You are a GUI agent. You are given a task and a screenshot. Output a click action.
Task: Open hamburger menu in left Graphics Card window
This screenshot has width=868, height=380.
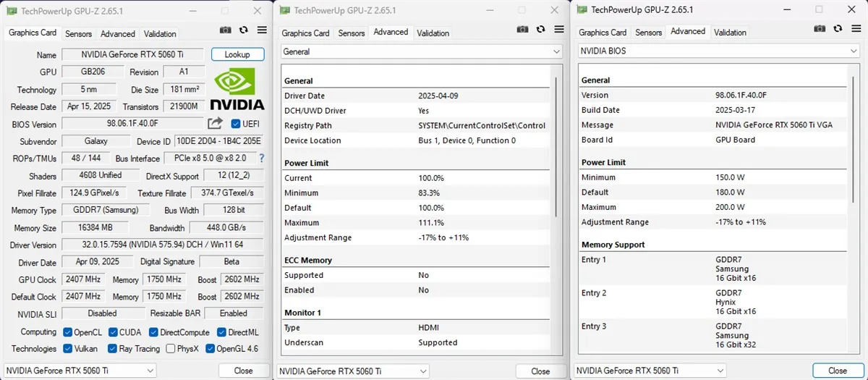(262, 30)
